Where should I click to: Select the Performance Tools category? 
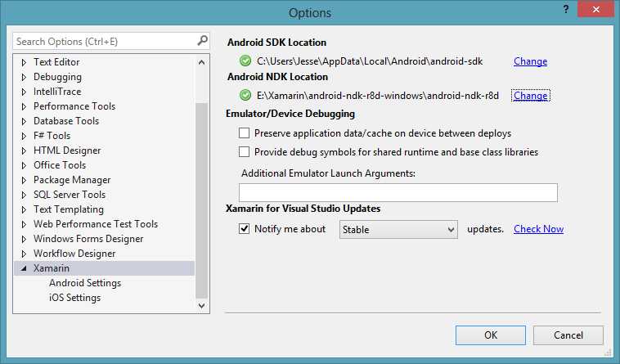click(74, 106)
